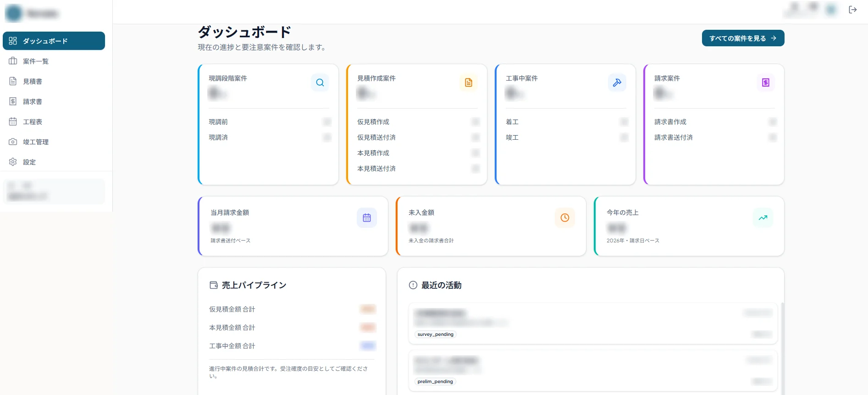Click the 工事中金額 合計 row
868x395 pixels.
(292, 346)
